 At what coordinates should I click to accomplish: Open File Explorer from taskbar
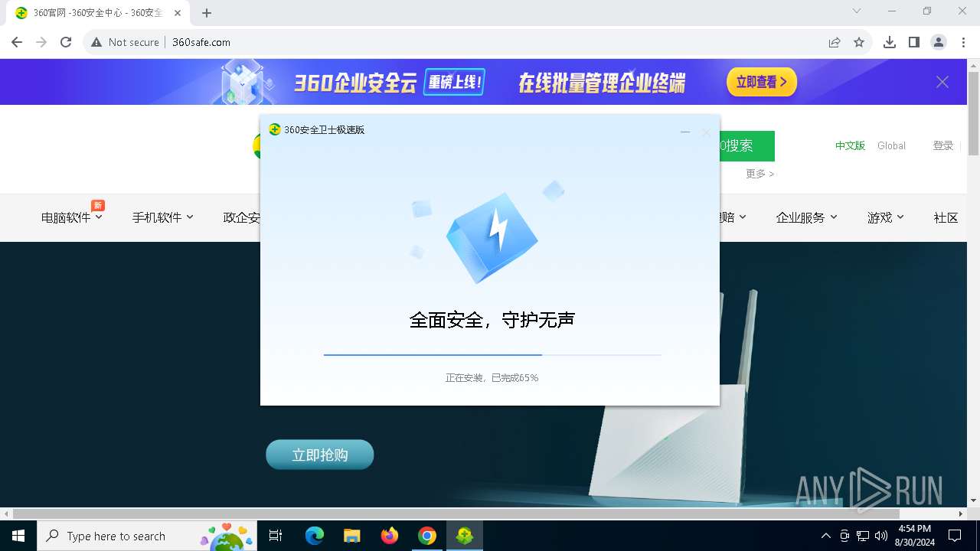click(x=352, y=536)
